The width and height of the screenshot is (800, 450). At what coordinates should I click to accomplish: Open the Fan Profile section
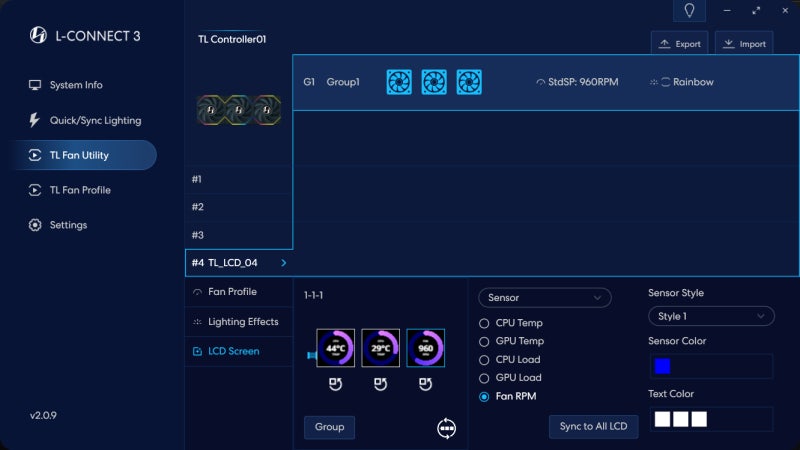tap(239, 292)
